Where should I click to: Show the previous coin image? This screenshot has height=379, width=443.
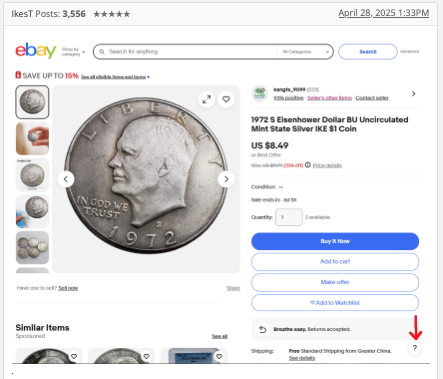click(x=66, y=179)
